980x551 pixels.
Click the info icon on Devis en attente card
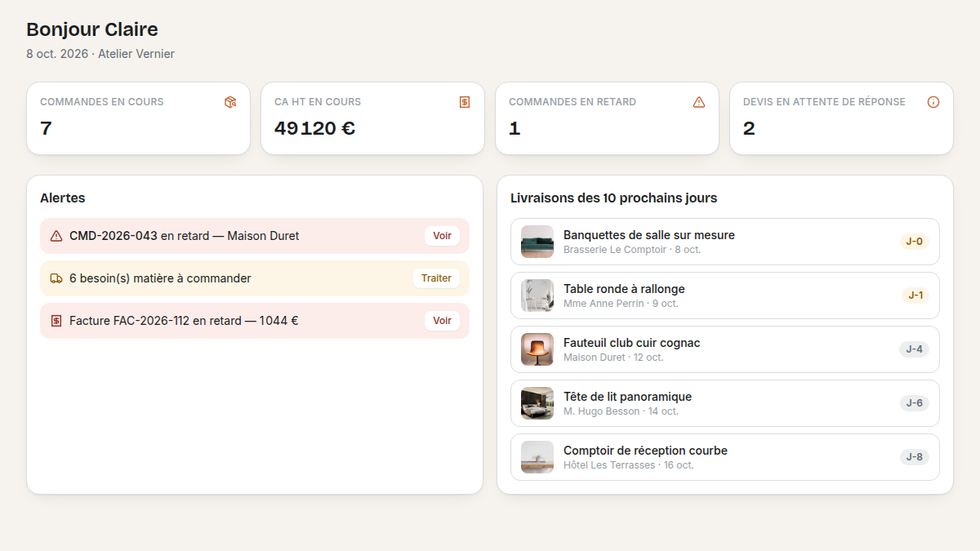coord(933,102)
